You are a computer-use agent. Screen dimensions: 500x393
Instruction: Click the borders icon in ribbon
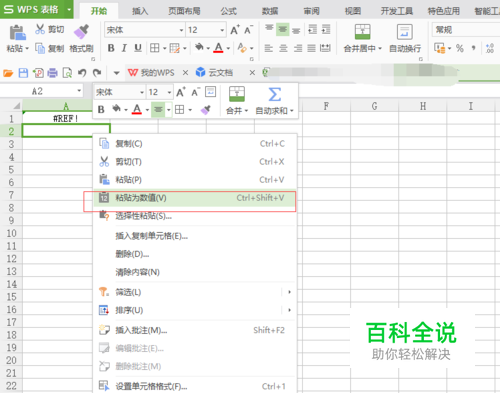coord(154,48)
